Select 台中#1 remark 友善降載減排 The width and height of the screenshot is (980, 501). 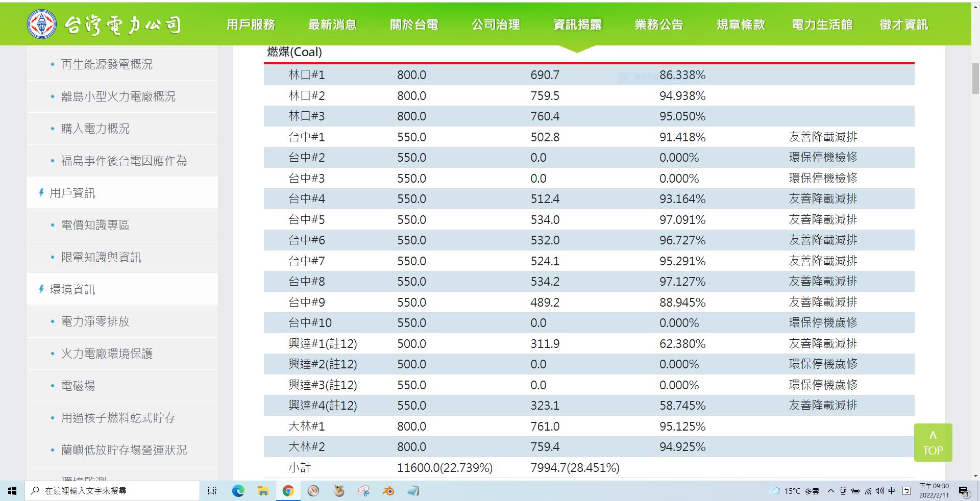823,137
